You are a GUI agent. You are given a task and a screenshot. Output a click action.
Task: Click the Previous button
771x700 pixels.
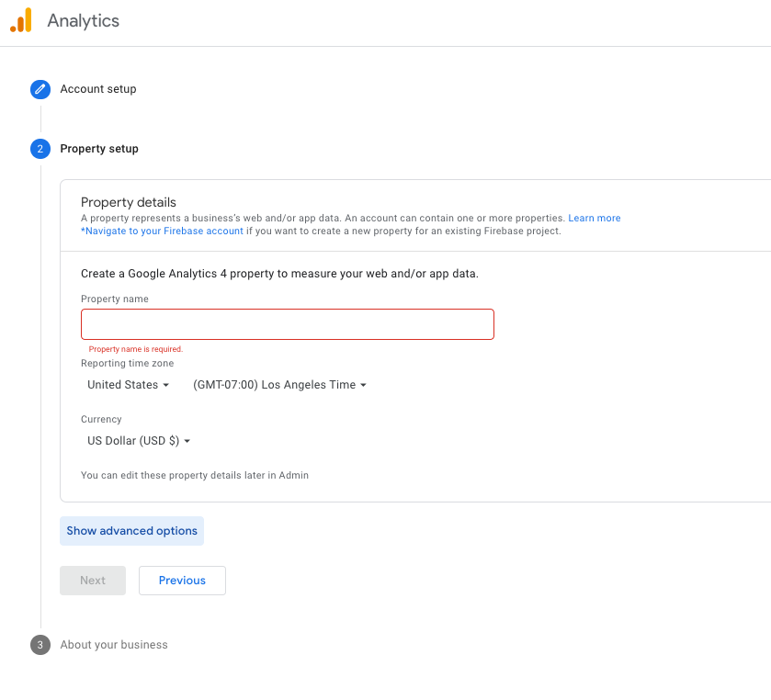pyautogui.click(x=182, y=581)
